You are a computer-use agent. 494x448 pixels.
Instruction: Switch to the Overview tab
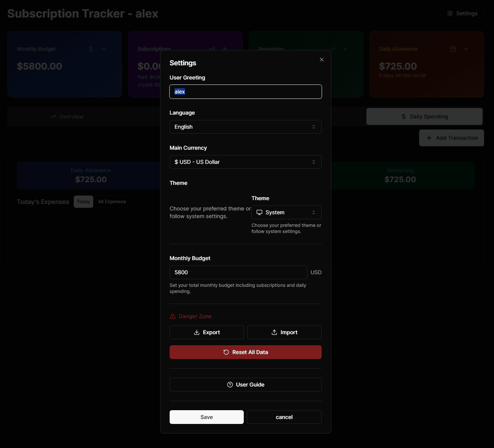click(66, 116)
